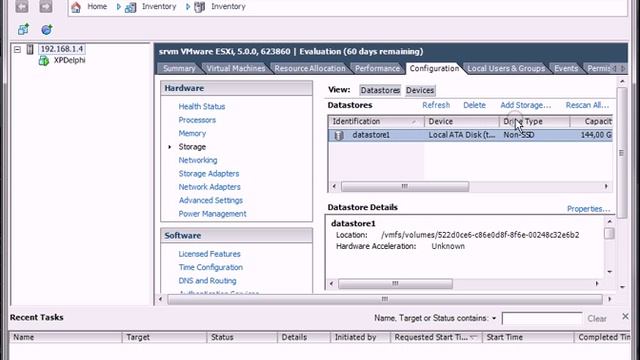Click the second Inventory breadcrumb icon
This screenshot has width=640, height=360.
coord(200,7)
